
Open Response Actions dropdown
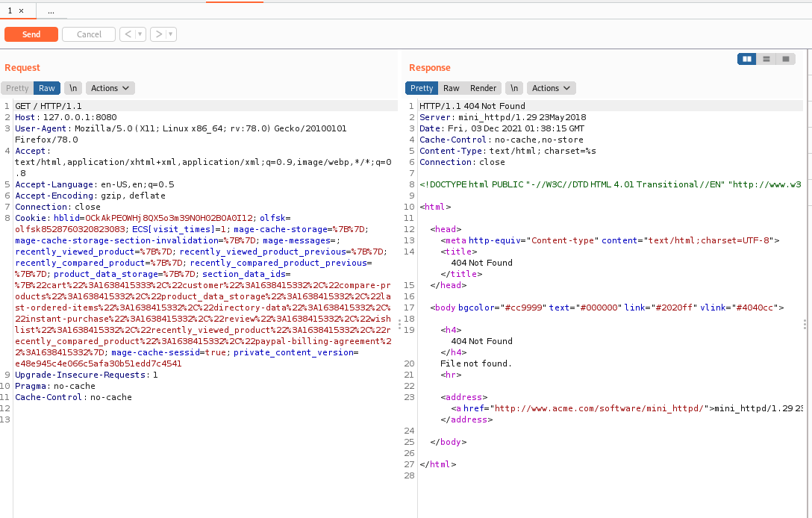(x=551, y=88)
